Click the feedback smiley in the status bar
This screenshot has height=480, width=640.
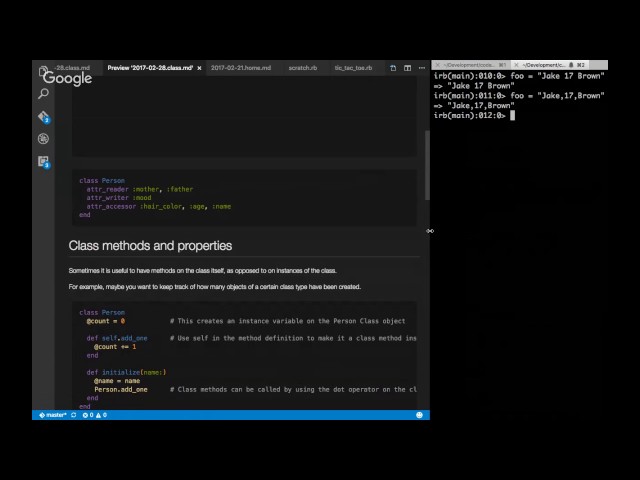point(419,415)
